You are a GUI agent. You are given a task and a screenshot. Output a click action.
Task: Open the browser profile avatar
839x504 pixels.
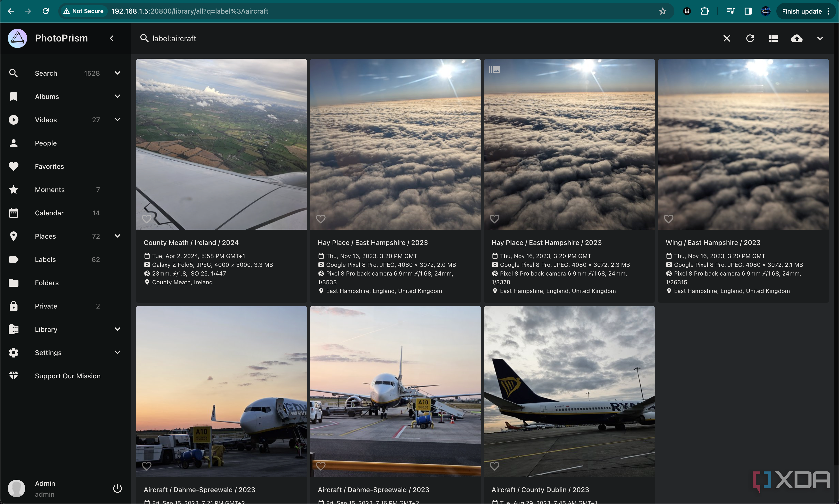tap(765, 11)
